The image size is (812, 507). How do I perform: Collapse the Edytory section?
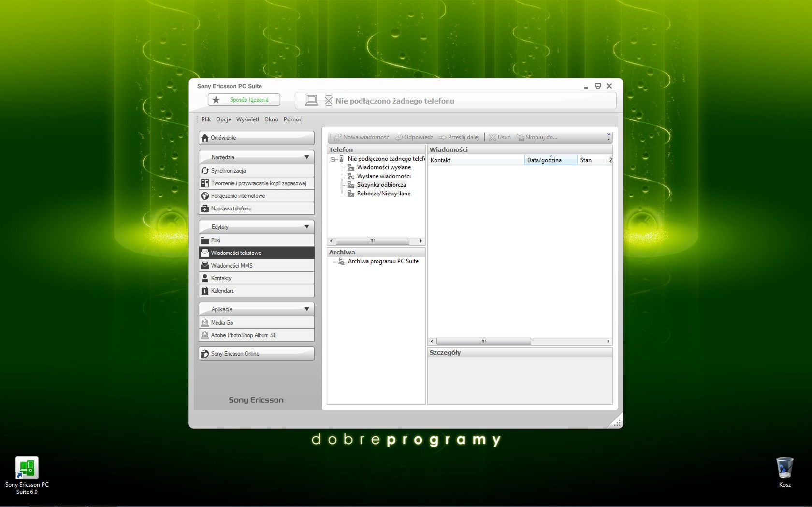click(306, 227)
